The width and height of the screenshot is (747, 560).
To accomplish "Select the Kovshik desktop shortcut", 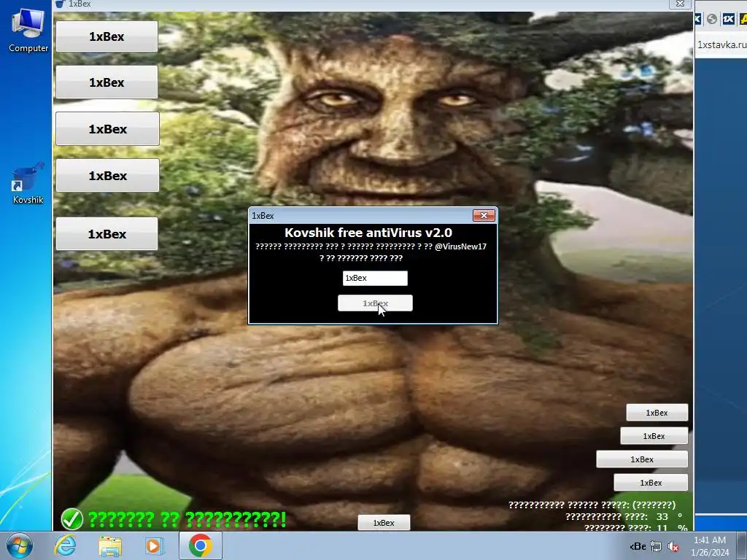I will tap(28, 183).
